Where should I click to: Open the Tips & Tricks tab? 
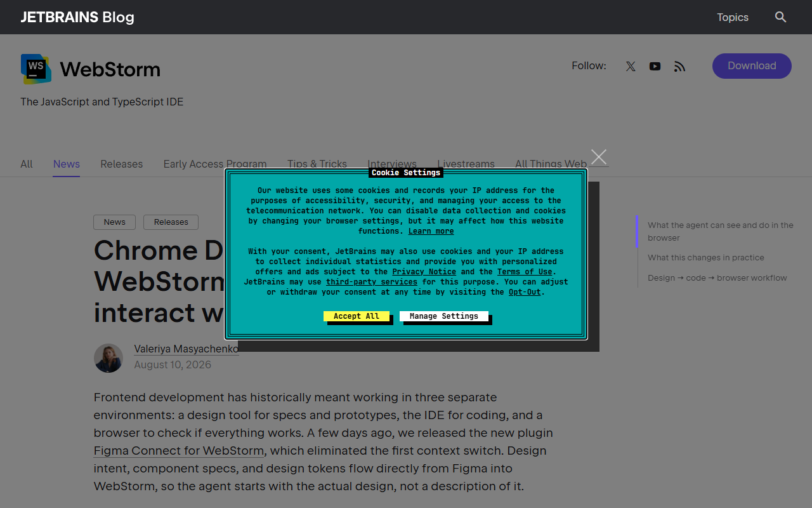[317, 164]
